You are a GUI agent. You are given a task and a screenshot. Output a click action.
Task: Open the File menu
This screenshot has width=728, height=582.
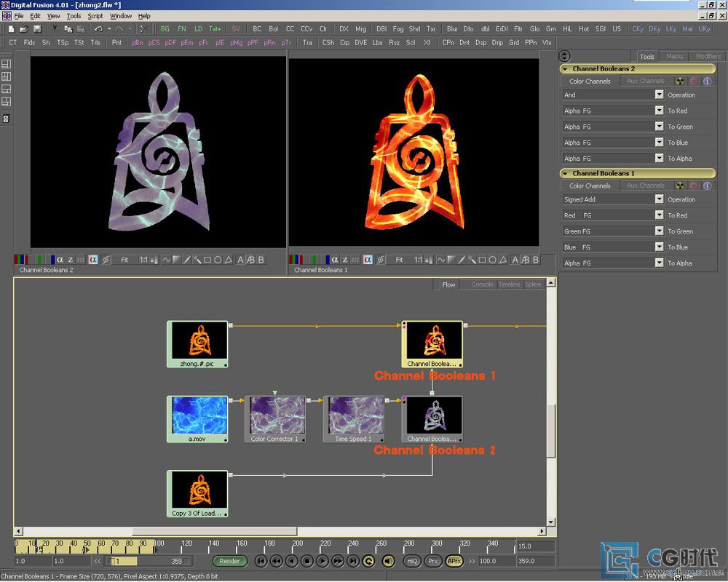[x=19, y=16]
